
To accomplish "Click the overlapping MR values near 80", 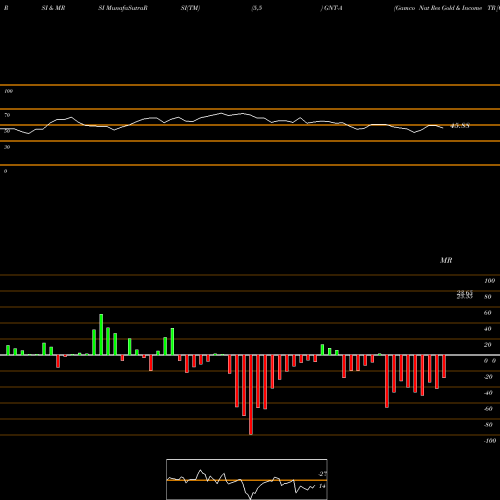I will pos(465,295).
